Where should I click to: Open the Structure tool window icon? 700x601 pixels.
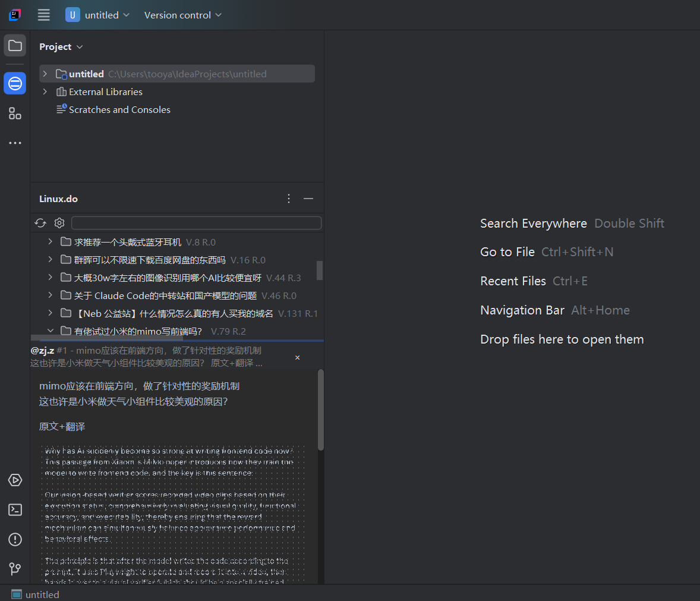tap(15, 114)
